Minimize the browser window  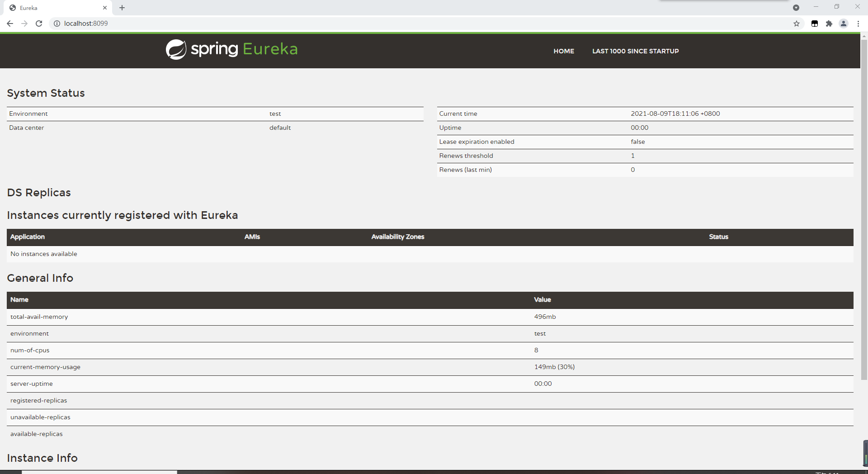tap(816, 7)
